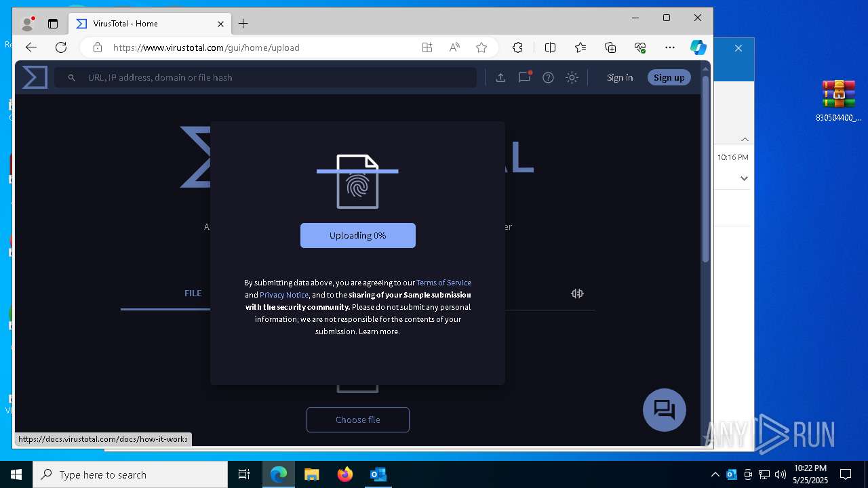868x488 pixels.
Task: Click the address bar URL
Action: click(x=206, y=47)
